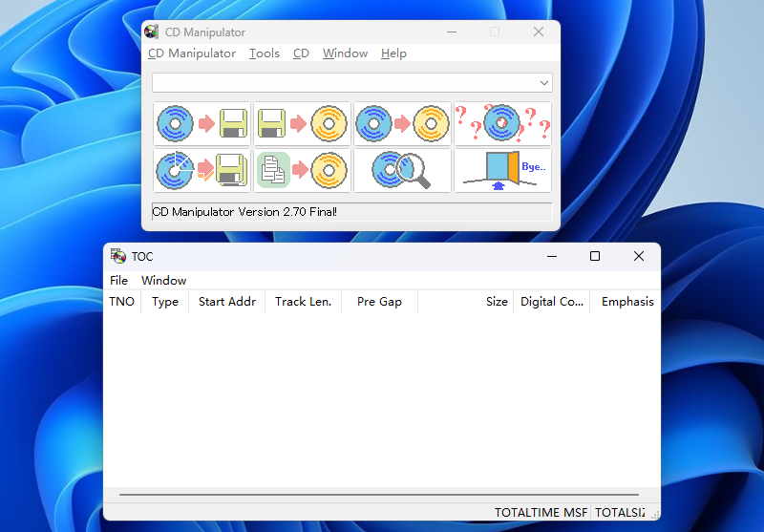Viewport: 764px width, 532px height.
Task: Minimize the TOC window
Action: click(x=552, y=256)
